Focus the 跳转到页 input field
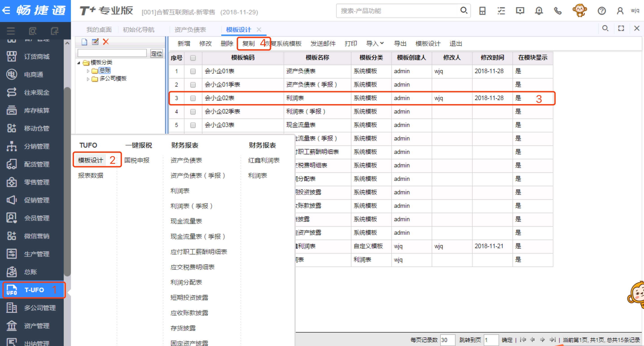The height and width of the screenshot is (346, 644). (x=491, y=340)
